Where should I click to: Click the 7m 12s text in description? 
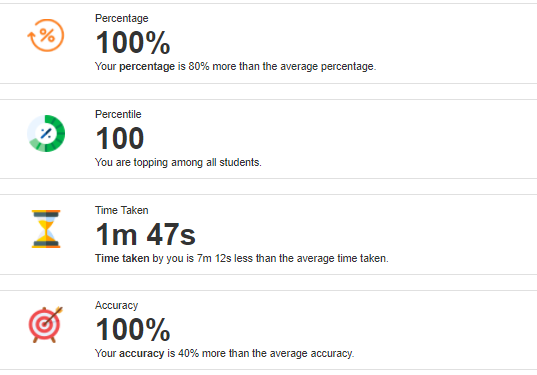[214, 258]
